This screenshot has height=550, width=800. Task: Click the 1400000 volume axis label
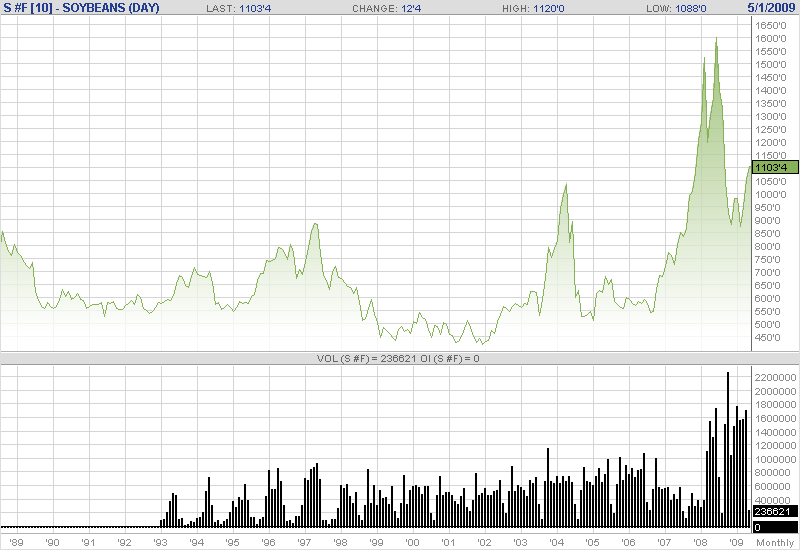(x=775, y=432)
